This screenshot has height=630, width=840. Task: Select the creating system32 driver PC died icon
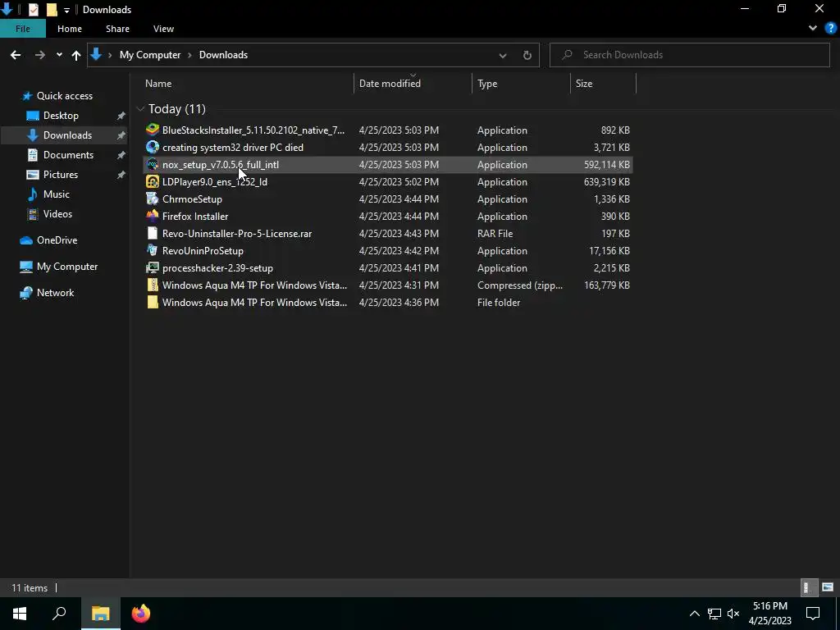153,148
